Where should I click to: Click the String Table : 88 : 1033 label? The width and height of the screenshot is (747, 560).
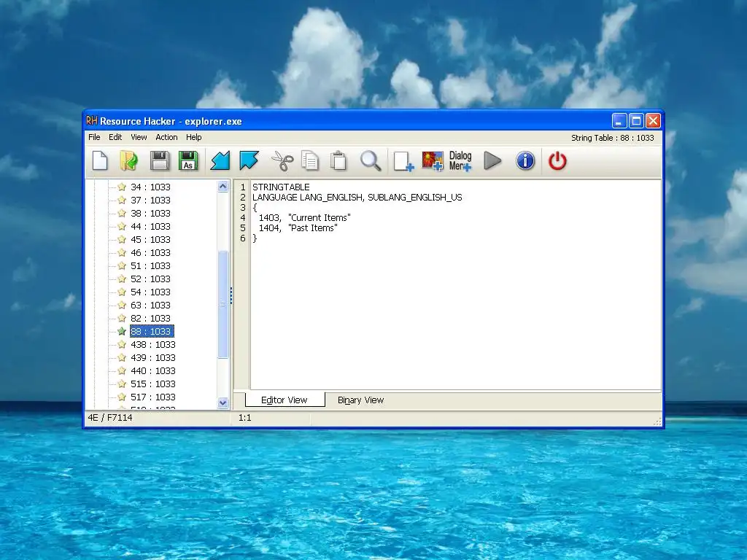click(613, 138)
